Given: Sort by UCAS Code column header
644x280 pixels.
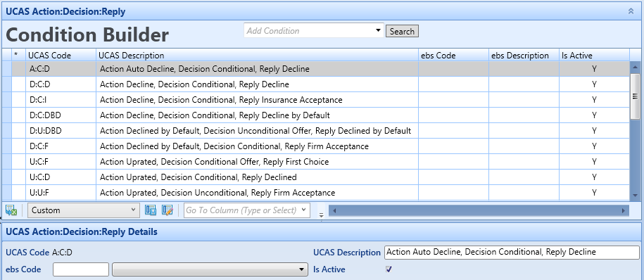Looking at the screenshot, I should tap(61, 56).
